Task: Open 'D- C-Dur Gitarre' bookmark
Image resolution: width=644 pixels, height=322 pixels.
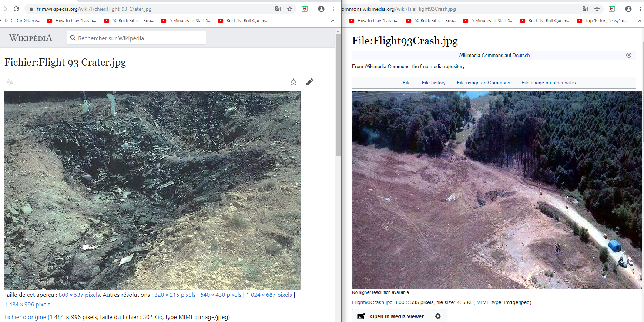Action: coord(20,21)
